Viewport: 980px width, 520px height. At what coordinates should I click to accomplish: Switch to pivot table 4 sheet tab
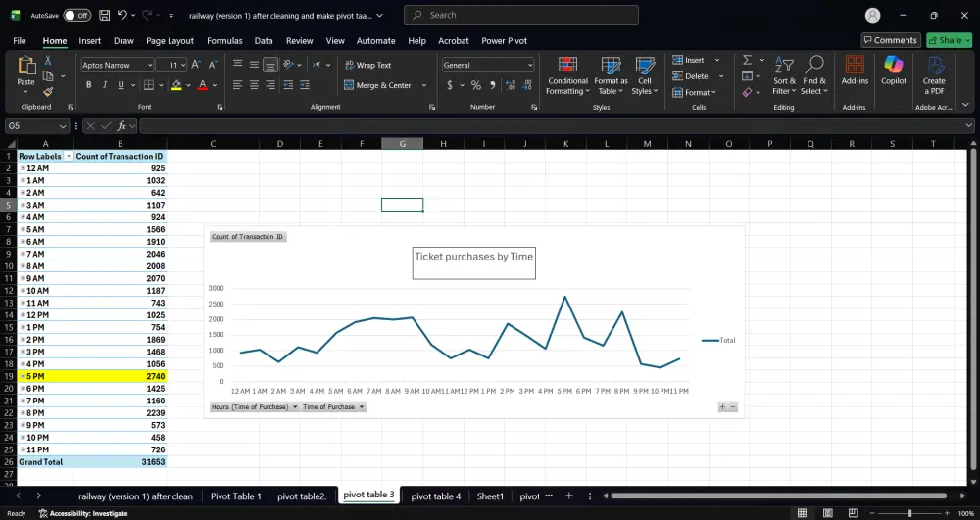(436, 496)
